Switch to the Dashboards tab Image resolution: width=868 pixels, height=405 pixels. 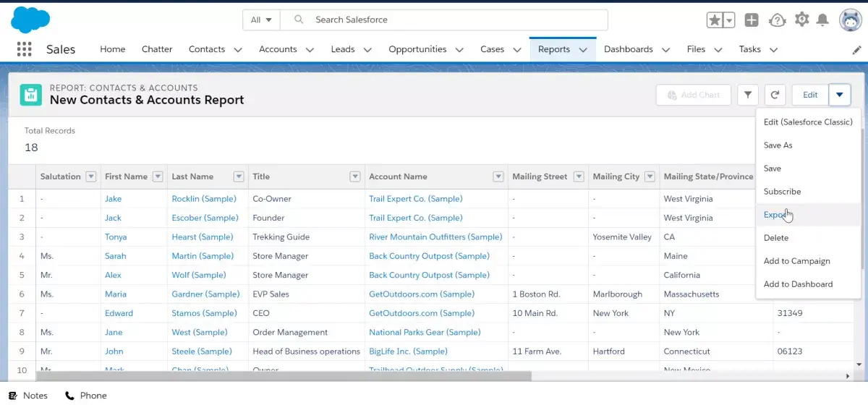coord(629,49)
